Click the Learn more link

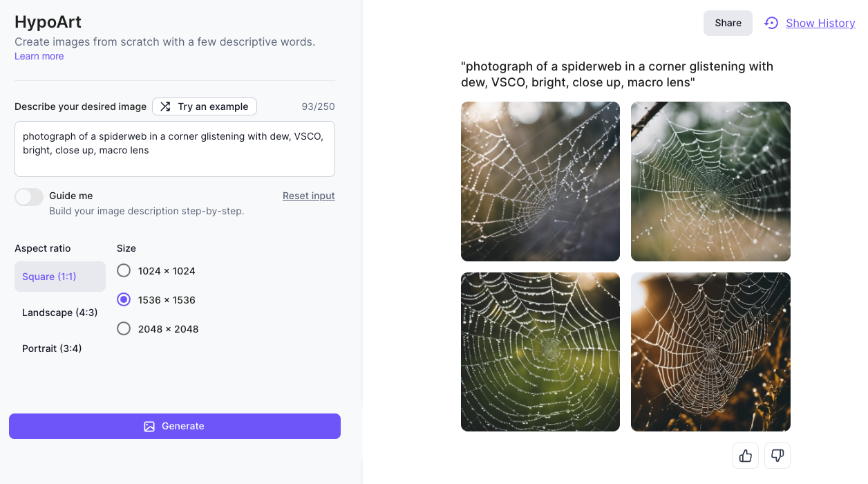pyautogui.click(x=39, y=56)
